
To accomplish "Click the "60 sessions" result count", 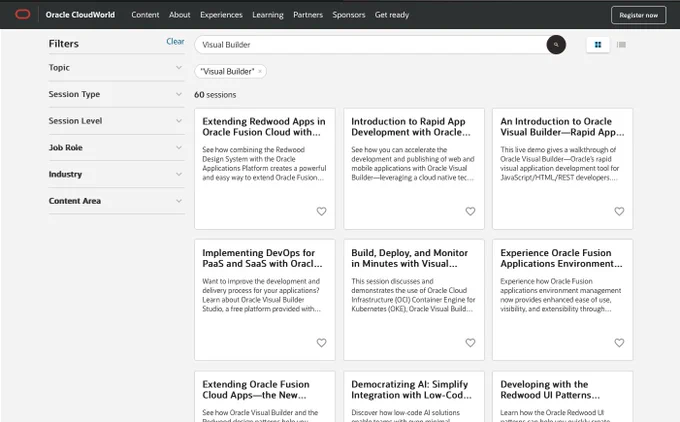I will point(215,95).
